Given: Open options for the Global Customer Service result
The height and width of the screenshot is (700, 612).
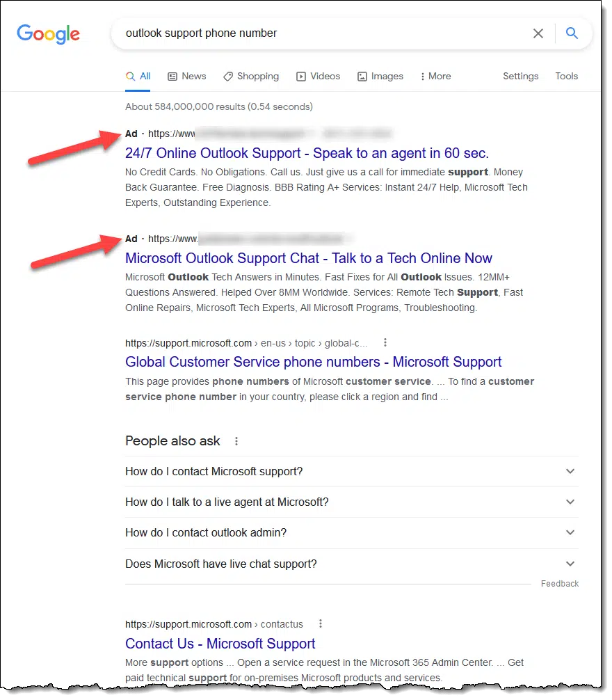Looking at the screenshot, I should pos(385,342).
